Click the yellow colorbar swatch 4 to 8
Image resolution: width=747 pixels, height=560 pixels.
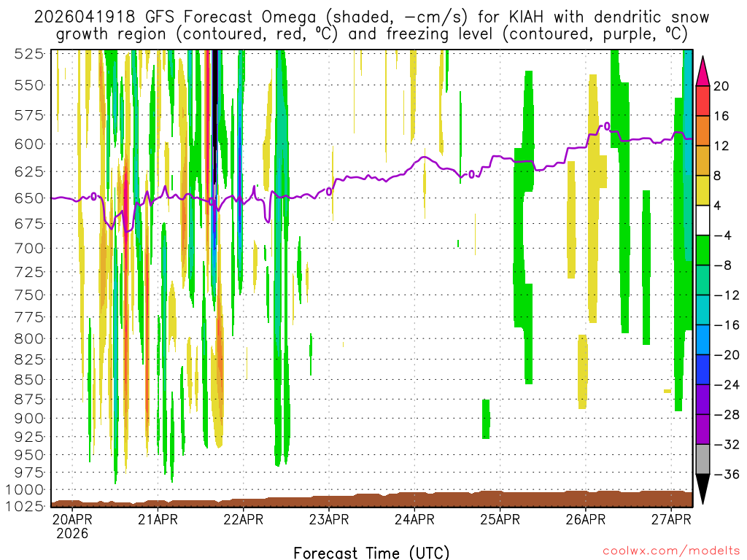[703, 190]
